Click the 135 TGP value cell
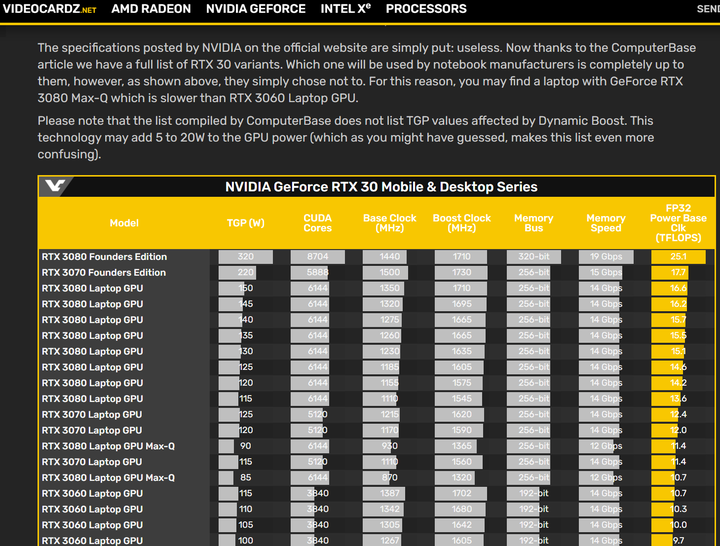The width and height of the screenshot is (720, 546). [246, 336]
